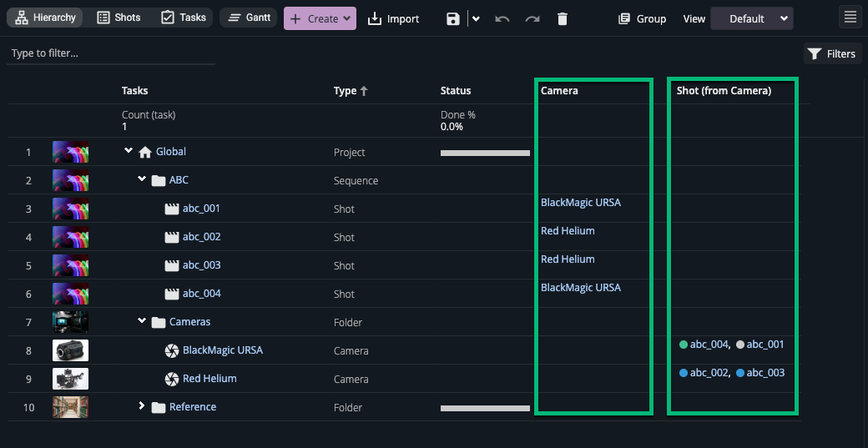Open the Create dropdown menu
This screenshot has width=868, height=448.
pos(320,18)
